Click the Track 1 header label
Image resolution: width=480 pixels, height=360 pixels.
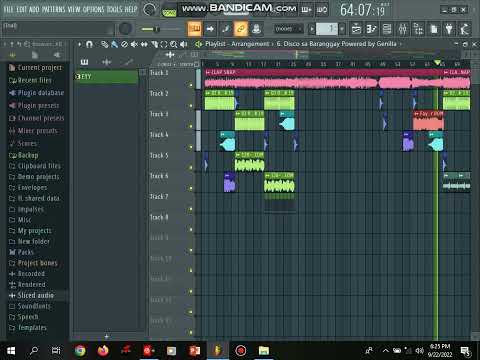[x=159, y=73]
